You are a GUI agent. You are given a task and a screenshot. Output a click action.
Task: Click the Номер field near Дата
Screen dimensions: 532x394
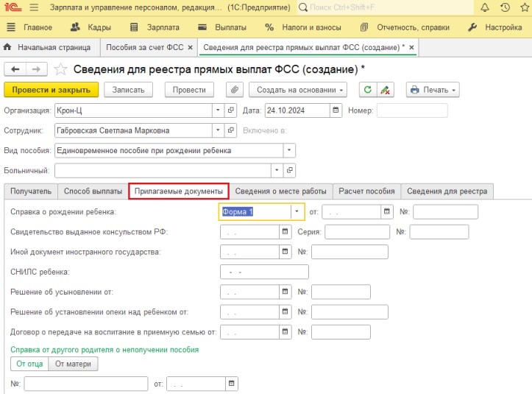(x=412, y=110)
